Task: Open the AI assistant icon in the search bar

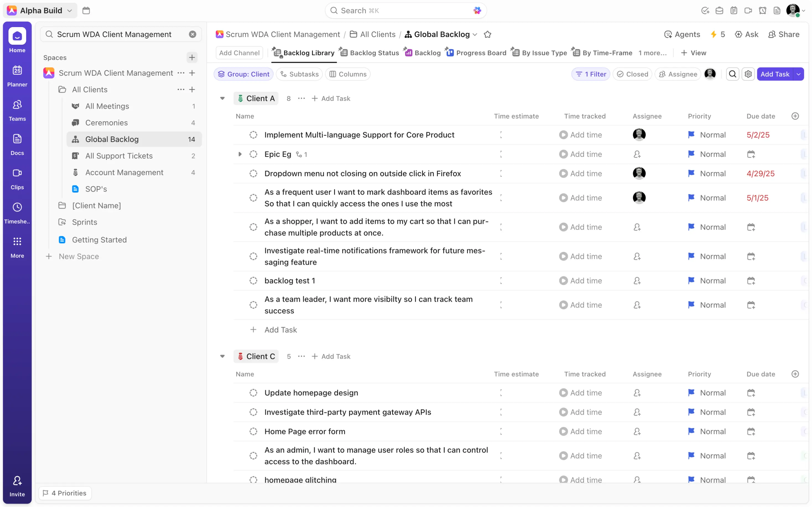Action: (x=477, y=10)
